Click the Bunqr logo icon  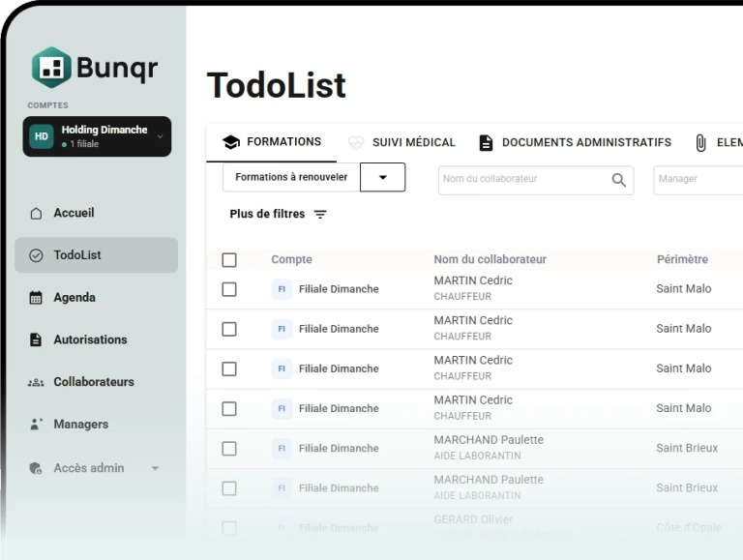51,68
